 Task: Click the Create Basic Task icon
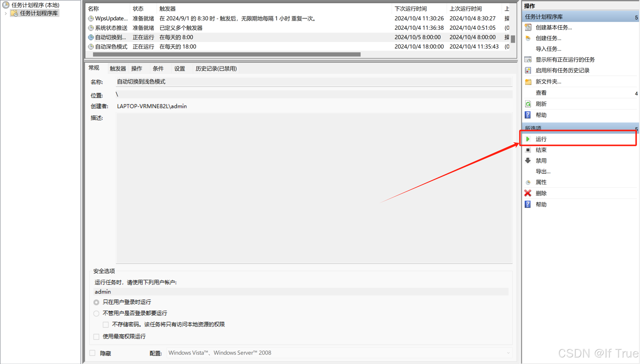click(x=528, y=27)
